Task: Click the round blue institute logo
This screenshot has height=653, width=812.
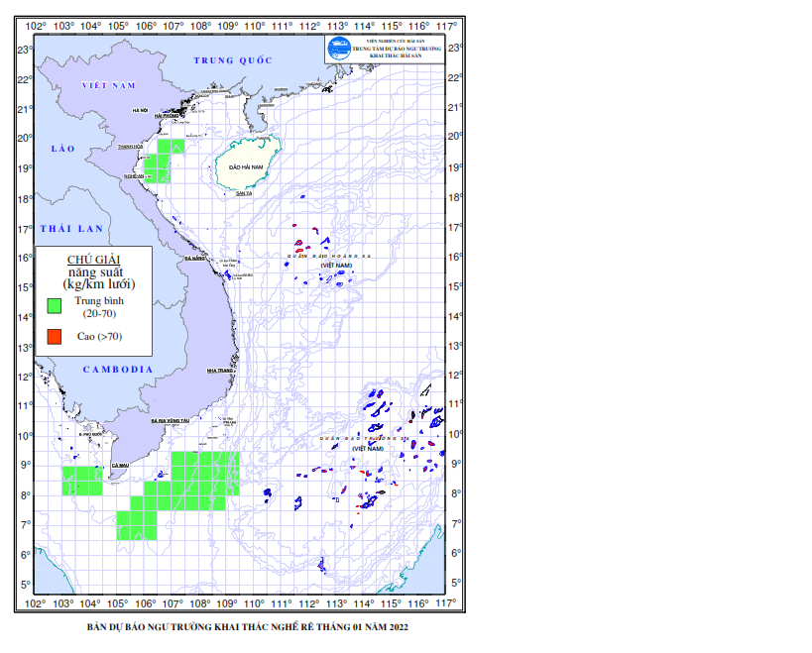Action: click(x=339, y=49)
